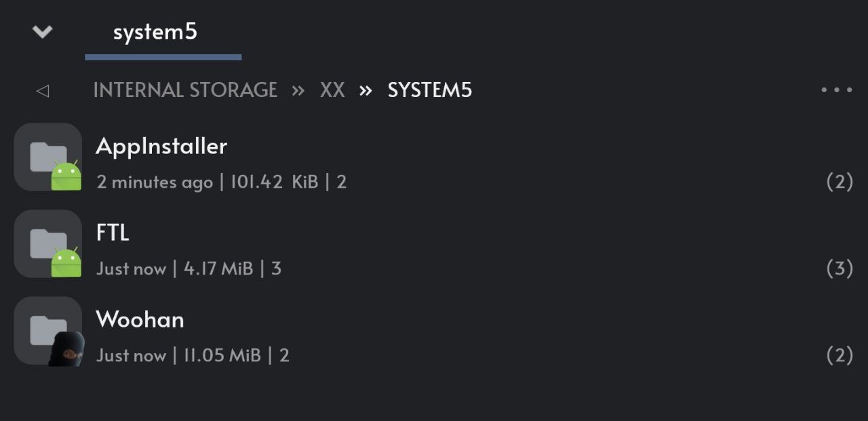868x421 pixels.
Task: Tap the (3) item count for FTL
Action: pos(840,268)
